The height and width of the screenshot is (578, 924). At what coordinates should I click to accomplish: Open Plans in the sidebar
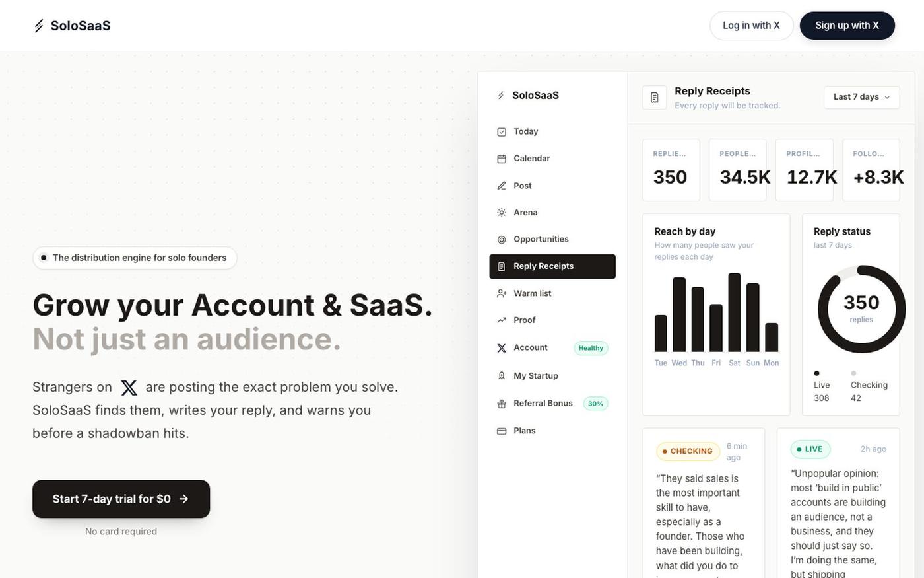552,431
